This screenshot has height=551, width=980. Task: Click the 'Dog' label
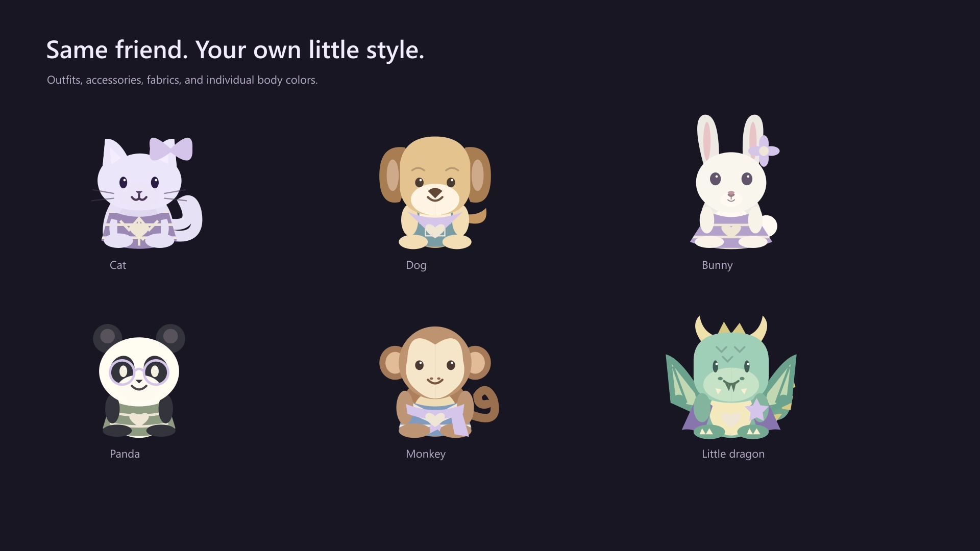point(416,266)
